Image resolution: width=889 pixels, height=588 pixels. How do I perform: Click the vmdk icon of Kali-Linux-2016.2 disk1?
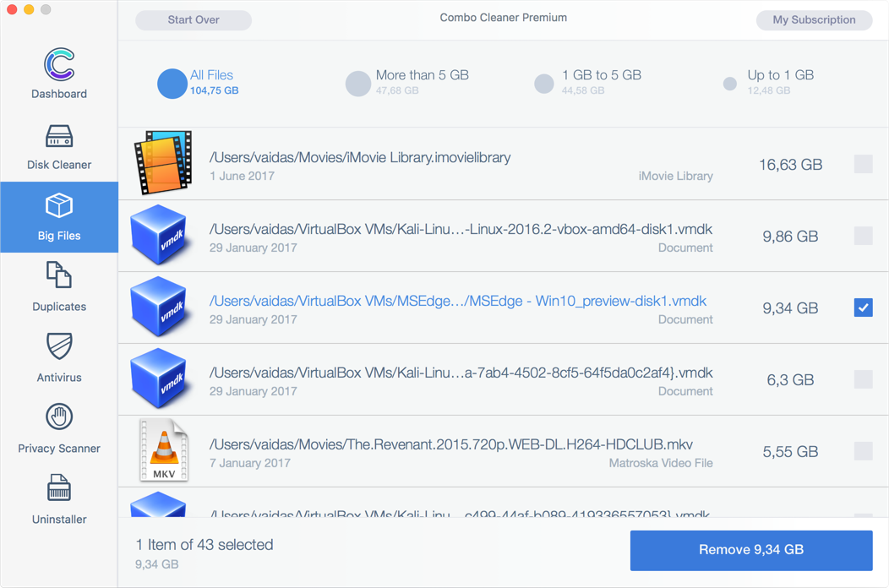pyautogui.click(x=159, y=235)
